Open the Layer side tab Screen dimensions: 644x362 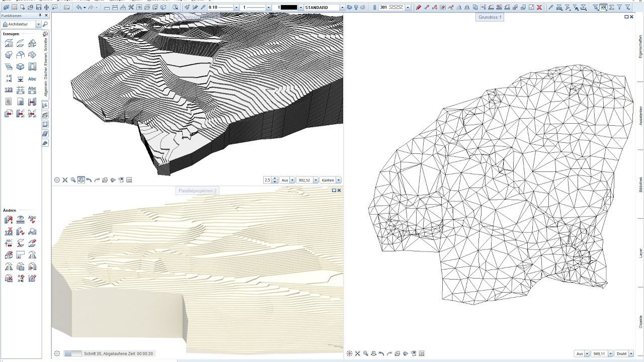(x=640, y=252)
